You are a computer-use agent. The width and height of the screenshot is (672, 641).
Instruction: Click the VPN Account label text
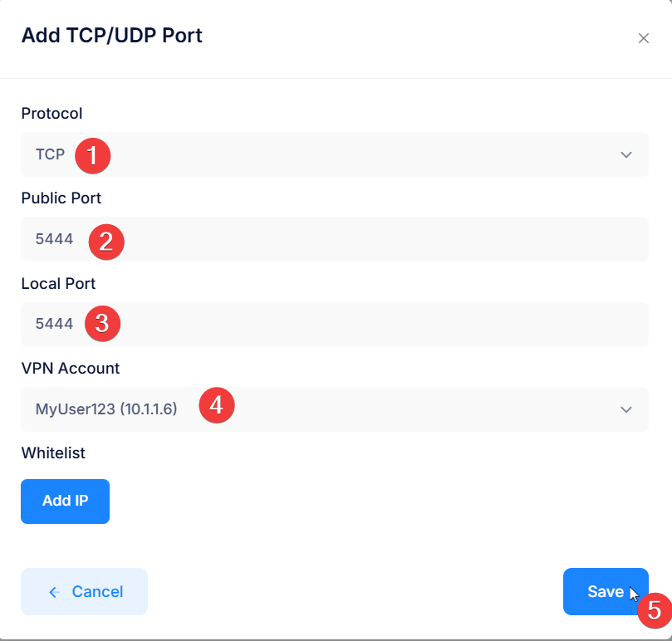(x=71, y=369)
